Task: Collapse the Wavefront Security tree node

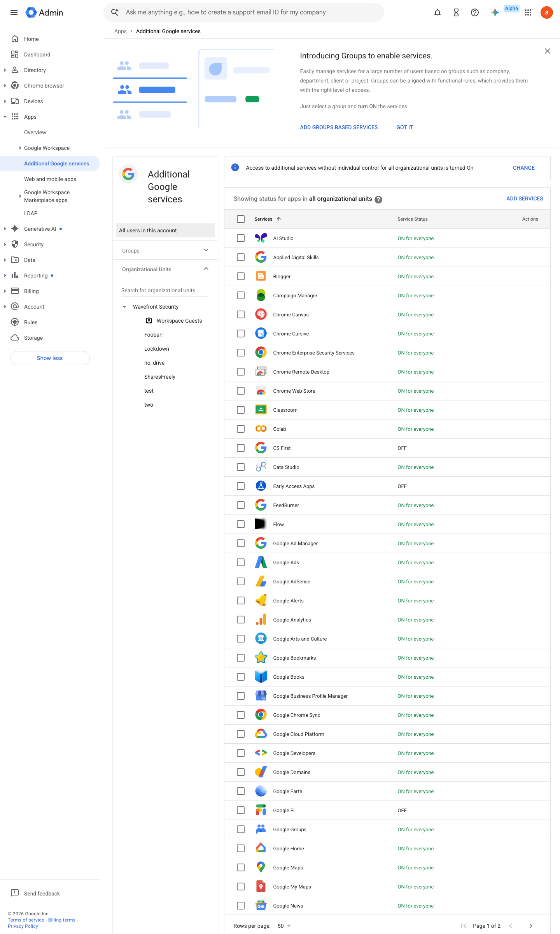Action: [124, 307]
